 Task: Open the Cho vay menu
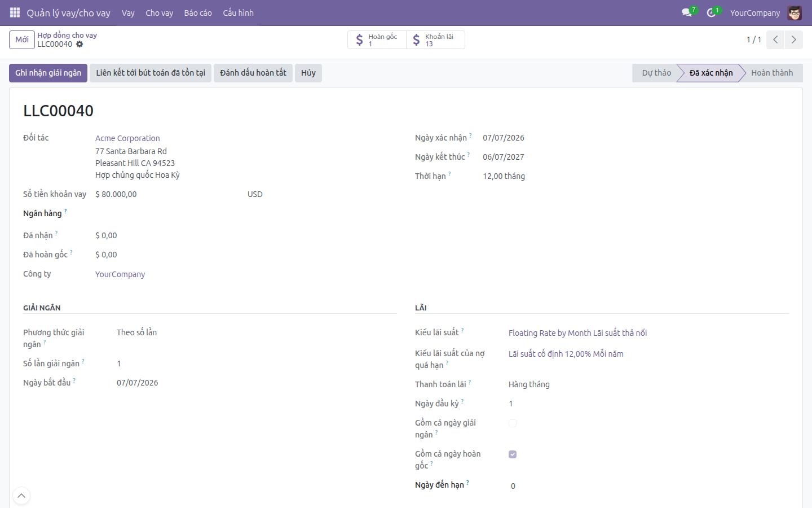(x=159, y=12)
